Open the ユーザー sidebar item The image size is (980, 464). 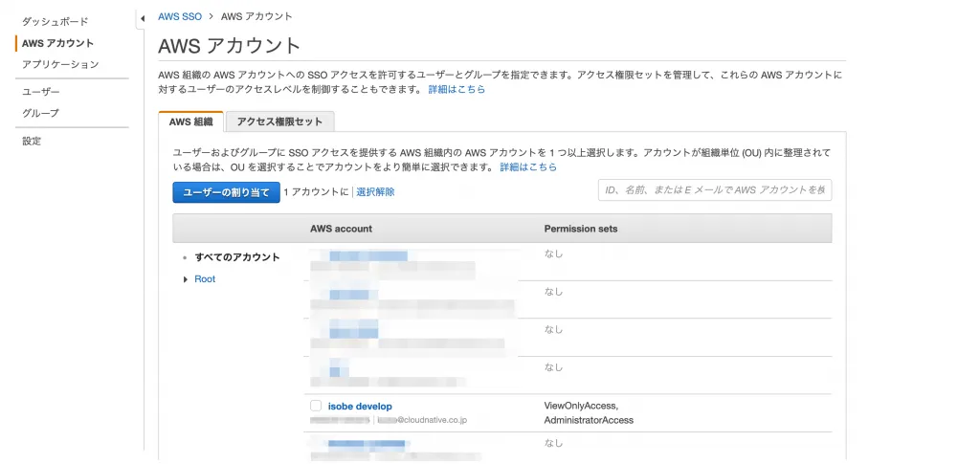(x=41, y=92)
